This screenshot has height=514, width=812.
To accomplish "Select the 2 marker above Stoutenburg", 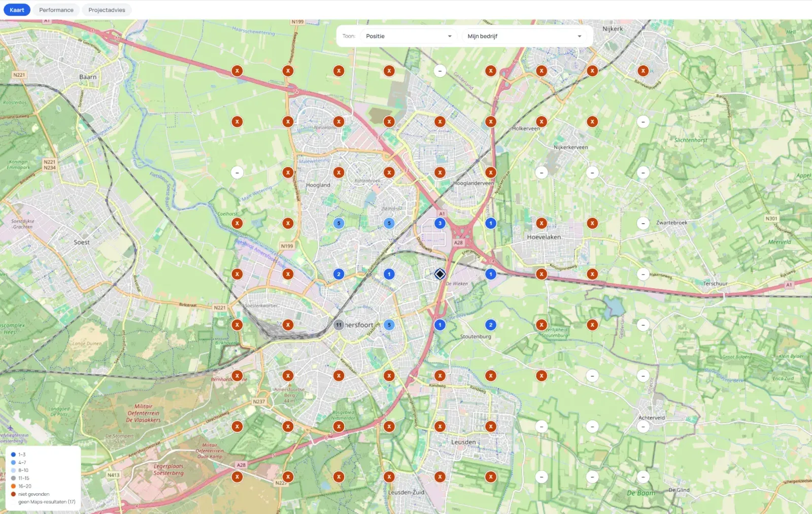I will (x=491, y=325).
